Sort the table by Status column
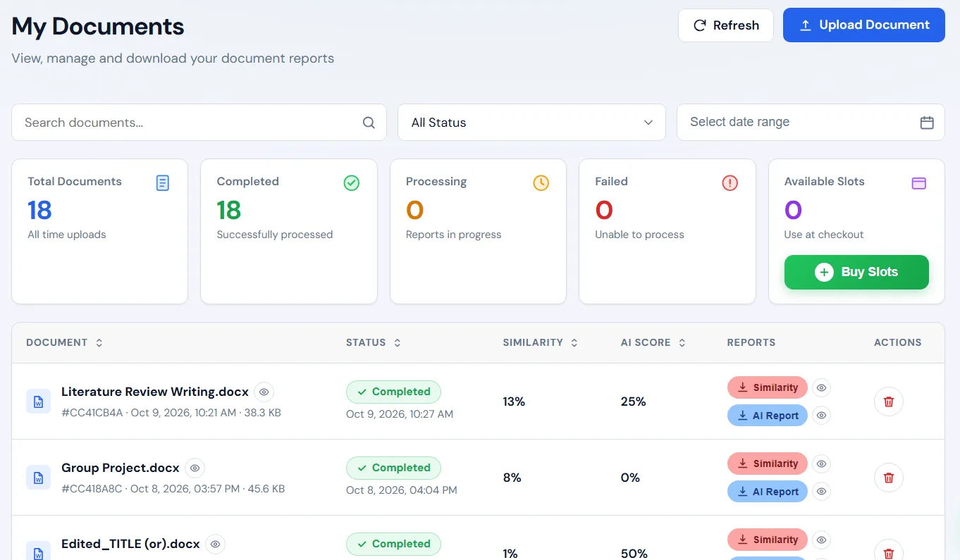The width and height of the screenshot is (960, 560). [x=374, y=342]
